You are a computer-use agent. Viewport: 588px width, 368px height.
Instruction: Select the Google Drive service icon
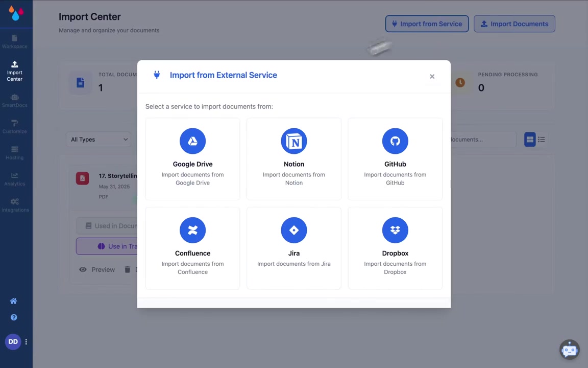(192, 141)
